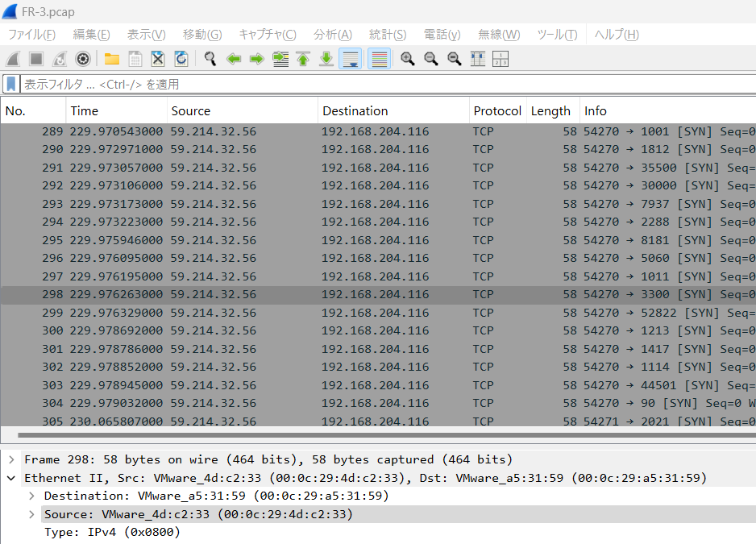Open the 編集(E) menu
Screen dimensions: 756x544
click(x=92, y=34)
